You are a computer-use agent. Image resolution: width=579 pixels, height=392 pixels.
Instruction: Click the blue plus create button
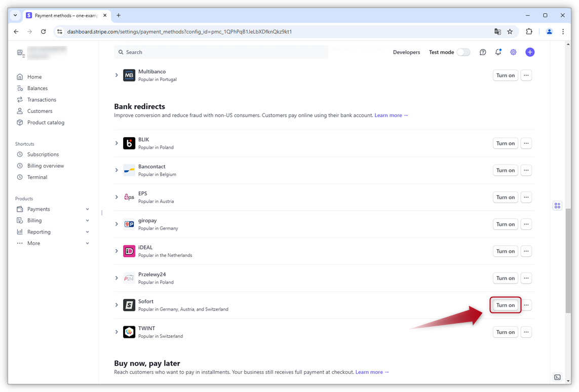[x=530, y=52]
